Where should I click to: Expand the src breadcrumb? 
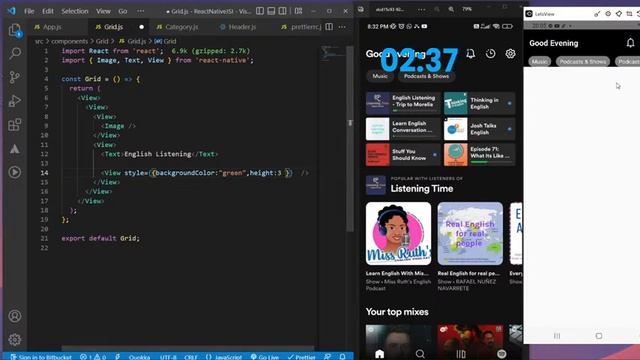(39, 41)
